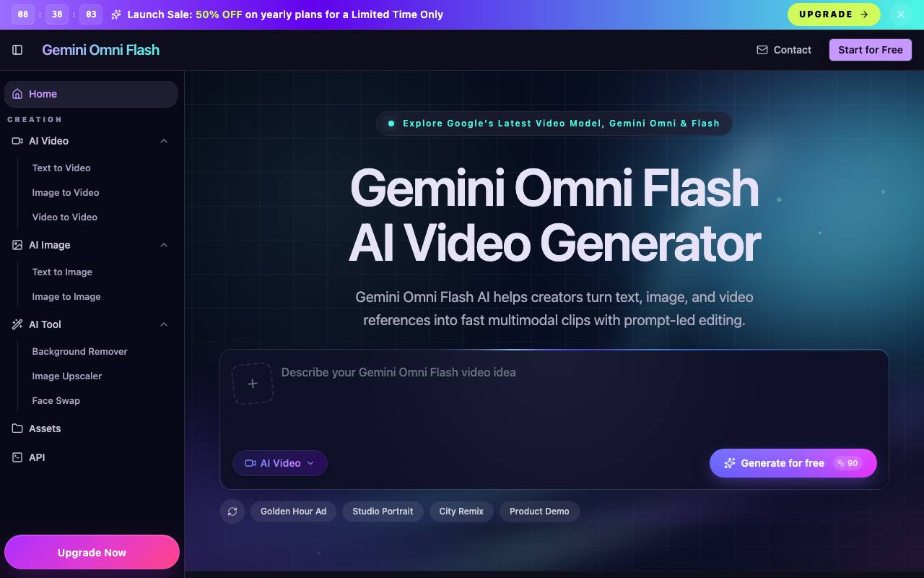Click the Upgrade Now button
Image resolution: width=924 pixels, height=578 pixels.
(x=92, y=553)
